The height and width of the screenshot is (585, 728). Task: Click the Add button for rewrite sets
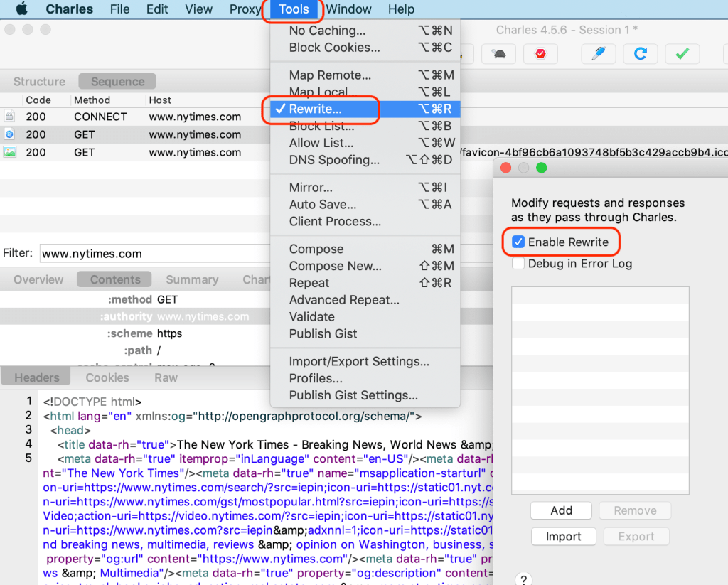pos(561,510)
